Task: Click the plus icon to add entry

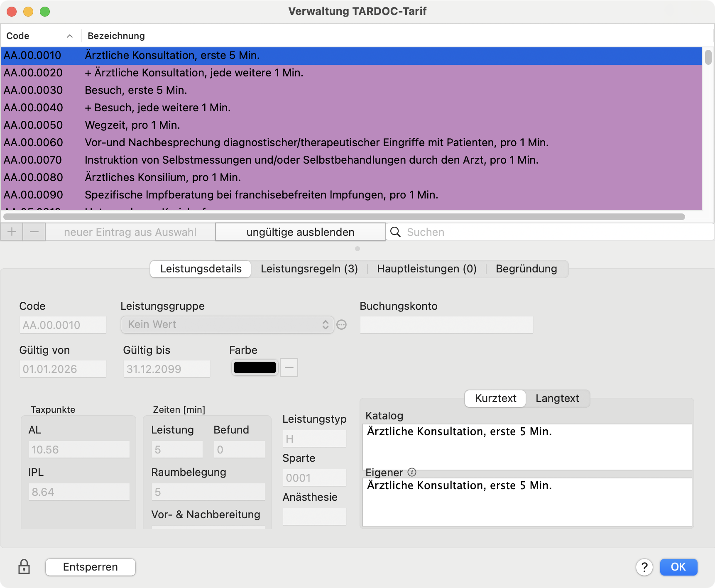Action: (12, 232)
